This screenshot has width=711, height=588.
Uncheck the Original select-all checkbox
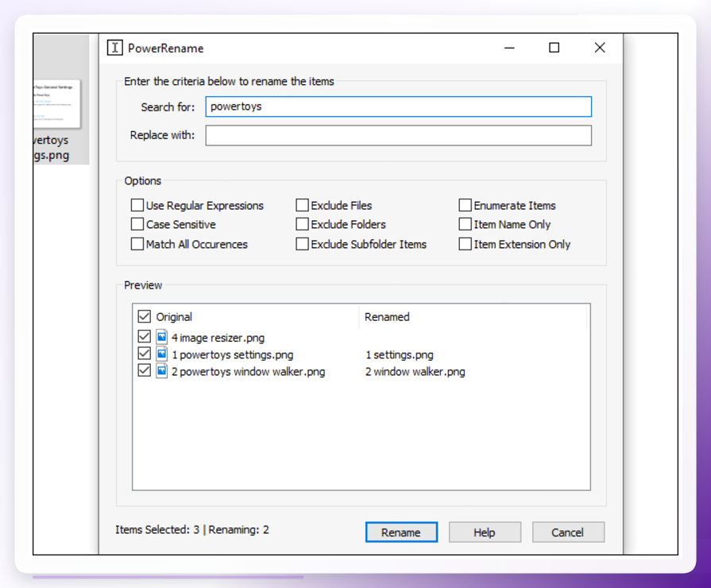(x=145, y=316)
